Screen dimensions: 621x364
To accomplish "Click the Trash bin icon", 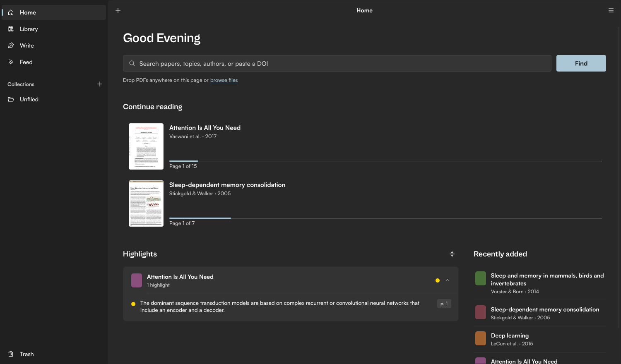I will click(x=11, y=354).
